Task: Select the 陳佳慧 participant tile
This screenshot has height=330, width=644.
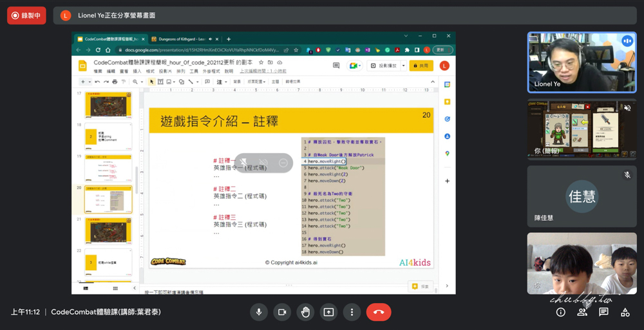Action: pos(582,196)
